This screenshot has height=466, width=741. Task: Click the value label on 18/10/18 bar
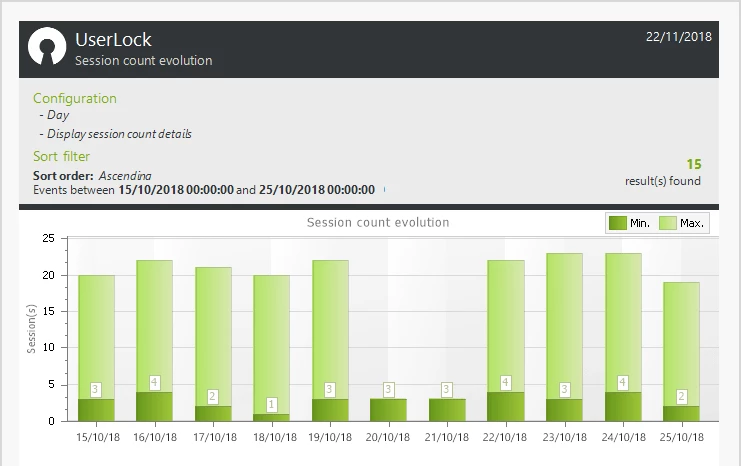pyautogui.click(x=271, y=405)
